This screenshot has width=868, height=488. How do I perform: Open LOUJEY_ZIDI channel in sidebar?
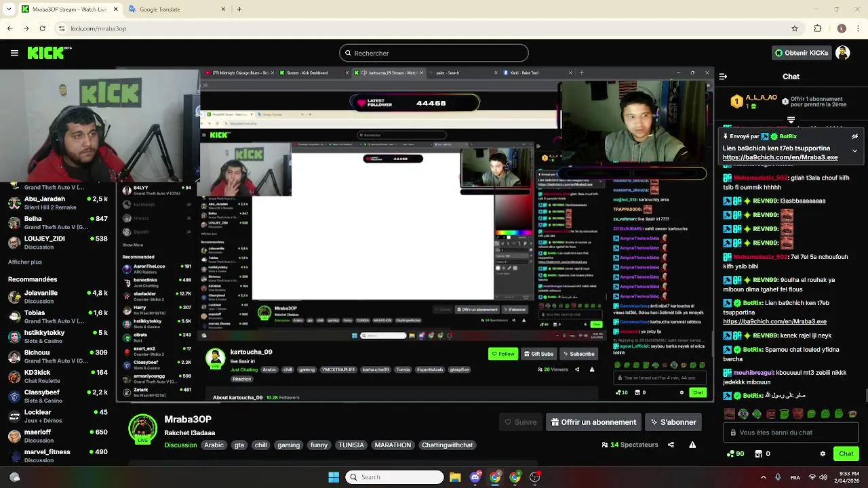57,243
